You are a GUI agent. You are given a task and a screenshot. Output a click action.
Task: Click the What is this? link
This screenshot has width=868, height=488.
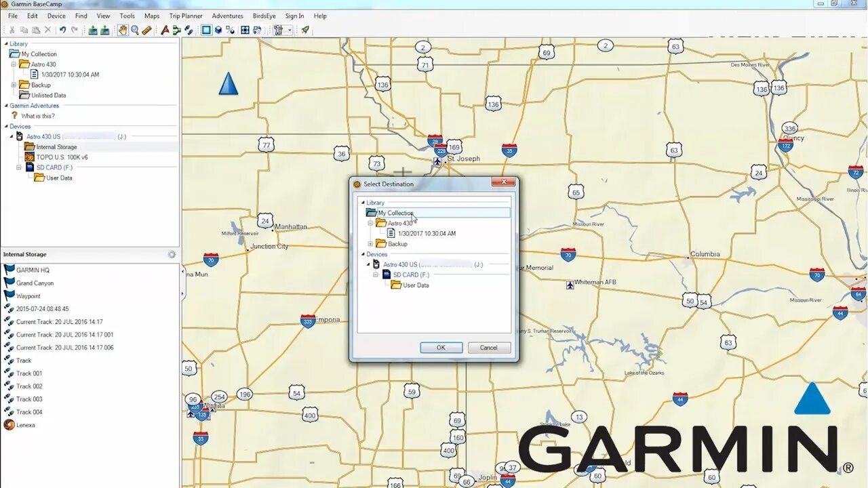click(38, 116)
